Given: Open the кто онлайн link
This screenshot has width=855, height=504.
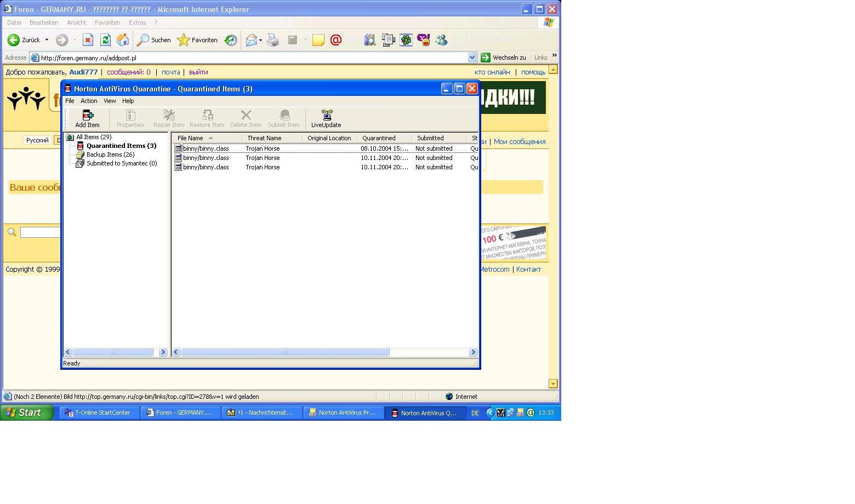Looking at the screenshot, I should click(x=492, y=72).
